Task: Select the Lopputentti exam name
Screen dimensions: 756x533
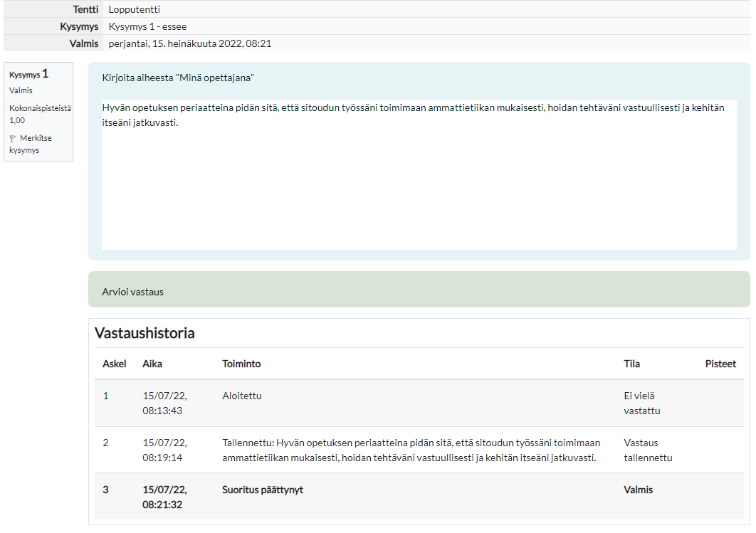Action: tap(134, 9)
